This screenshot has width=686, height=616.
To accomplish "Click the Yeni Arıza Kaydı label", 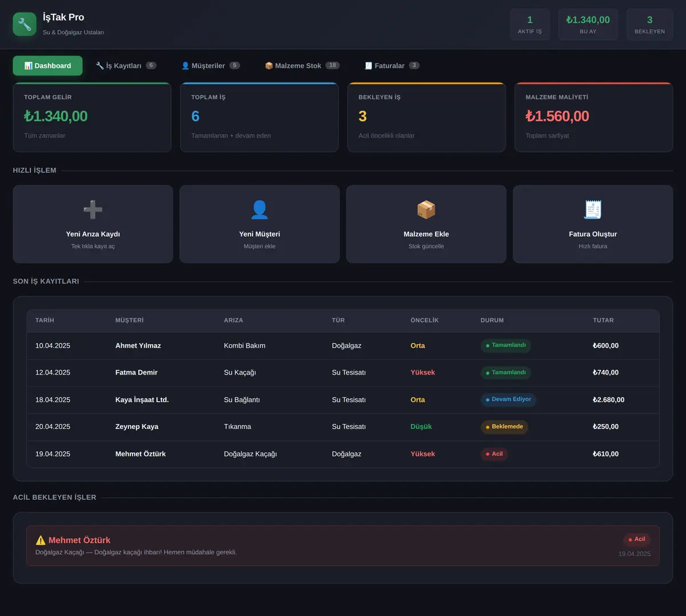I will (93, 234).
